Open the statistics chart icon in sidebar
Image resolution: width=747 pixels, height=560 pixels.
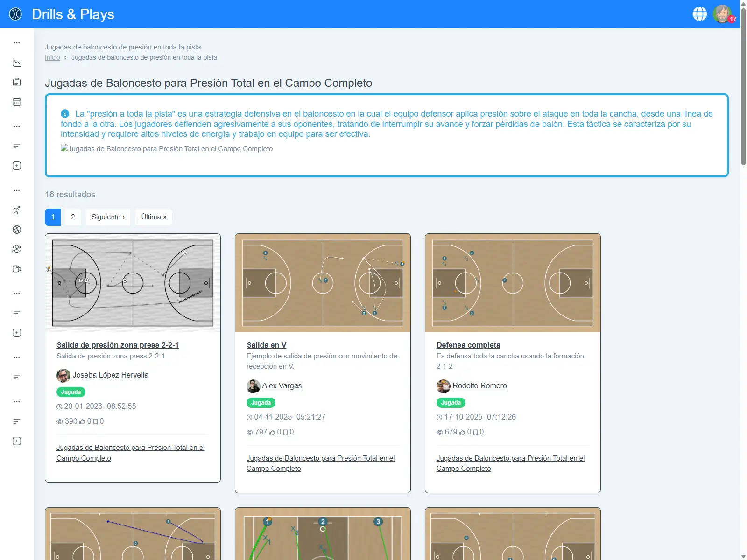coord(17,62)
